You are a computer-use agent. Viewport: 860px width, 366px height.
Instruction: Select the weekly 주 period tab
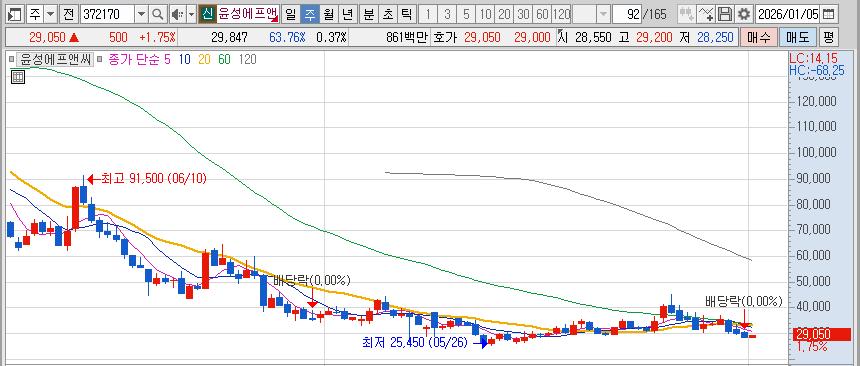click(x=310, y=14)
